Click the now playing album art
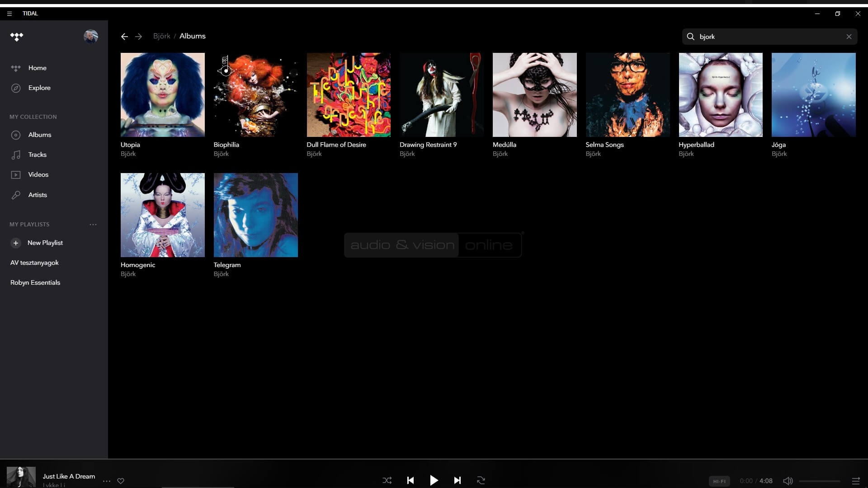The width and height of the screenshot is (868, 488). click(21, 477)
